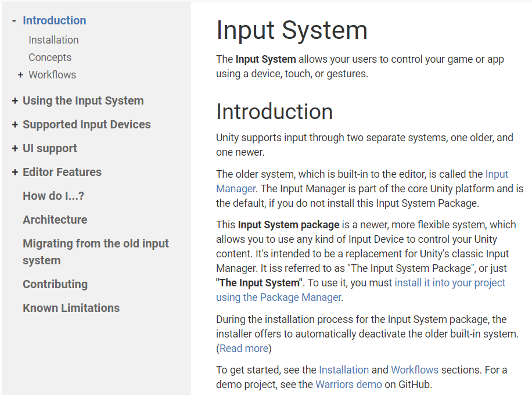Screen dimensions: 532x395
Task: Click the Read more link
Action: tap(244, 349)
